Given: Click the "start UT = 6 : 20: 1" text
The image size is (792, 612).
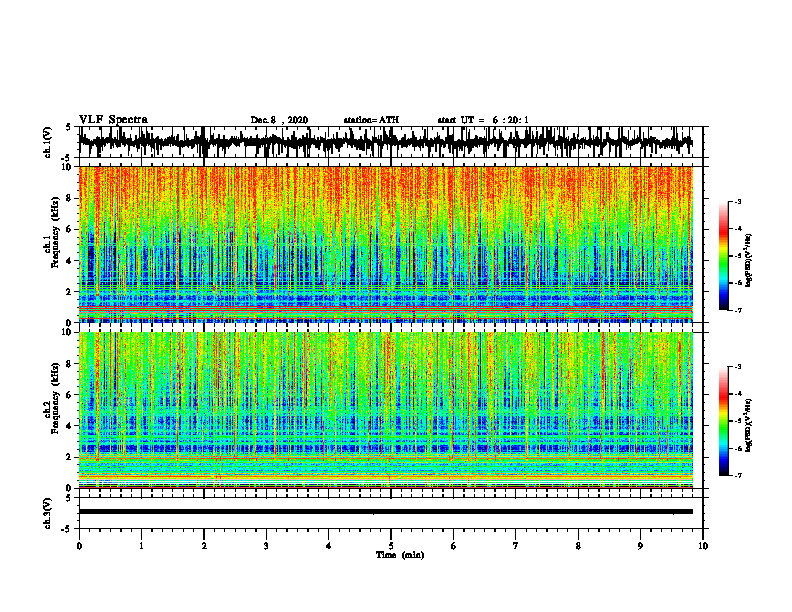Looking at the screenshot, I should tap(483, 120).
